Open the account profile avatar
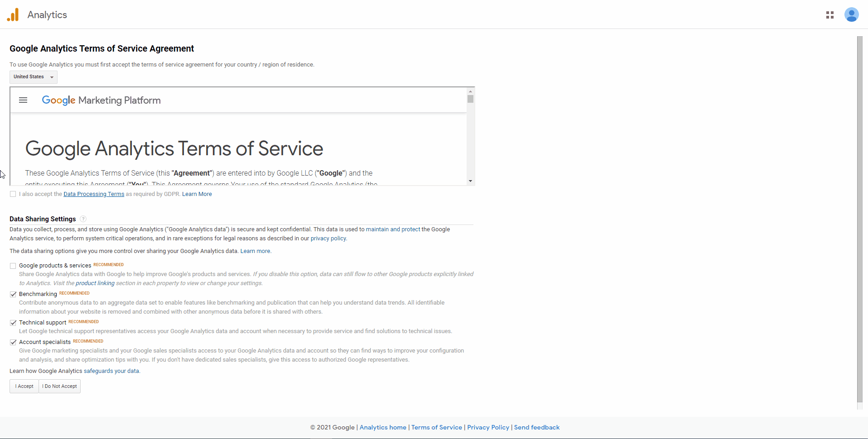This screenshot has height=439, width=868. [x=851, y=15]
